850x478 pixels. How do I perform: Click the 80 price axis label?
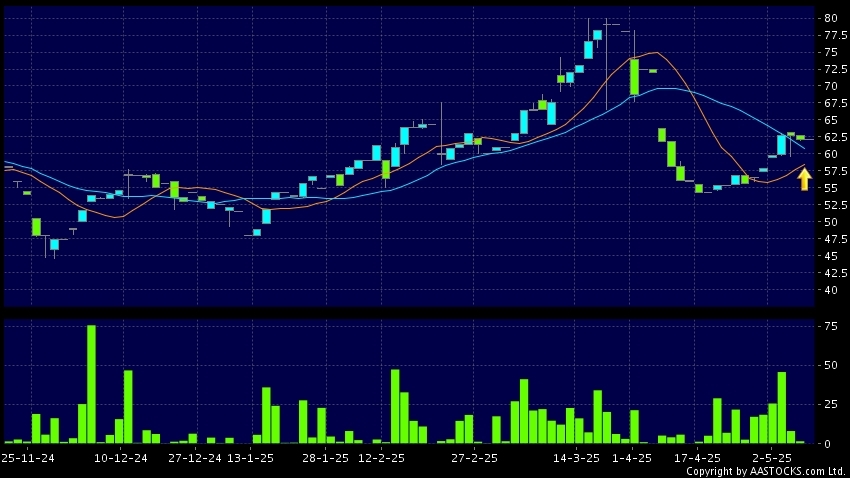[830, 18]
